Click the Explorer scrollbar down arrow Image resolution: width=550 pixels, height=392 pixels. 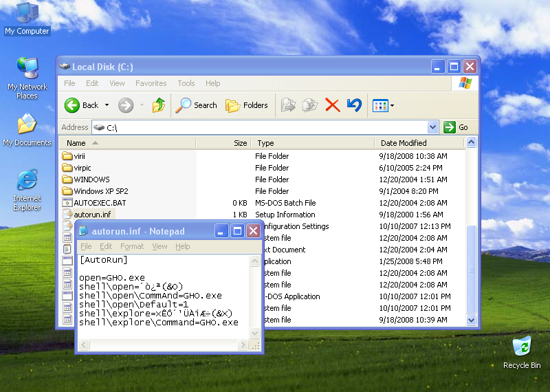pos(471,320)
